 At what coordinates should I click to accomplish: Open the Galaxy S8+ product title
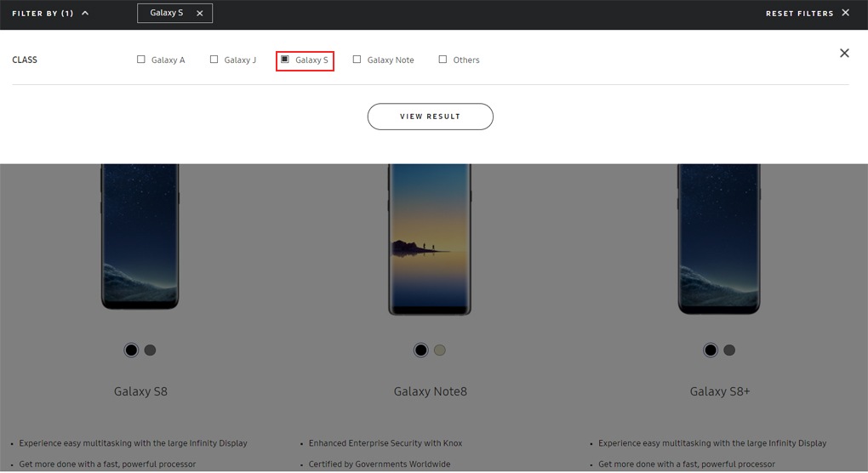point(720,391)
